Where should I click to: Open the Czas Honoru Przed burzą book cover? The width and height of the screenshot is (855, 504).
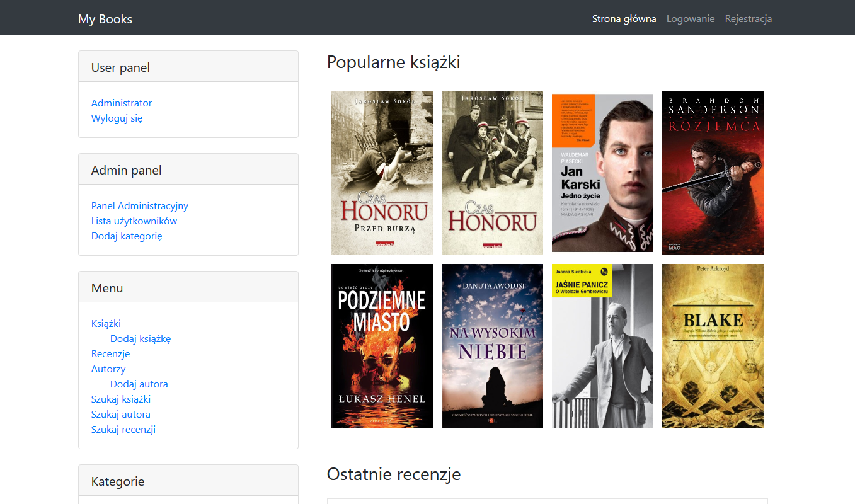pyautogui.click(x=382, y=173)
